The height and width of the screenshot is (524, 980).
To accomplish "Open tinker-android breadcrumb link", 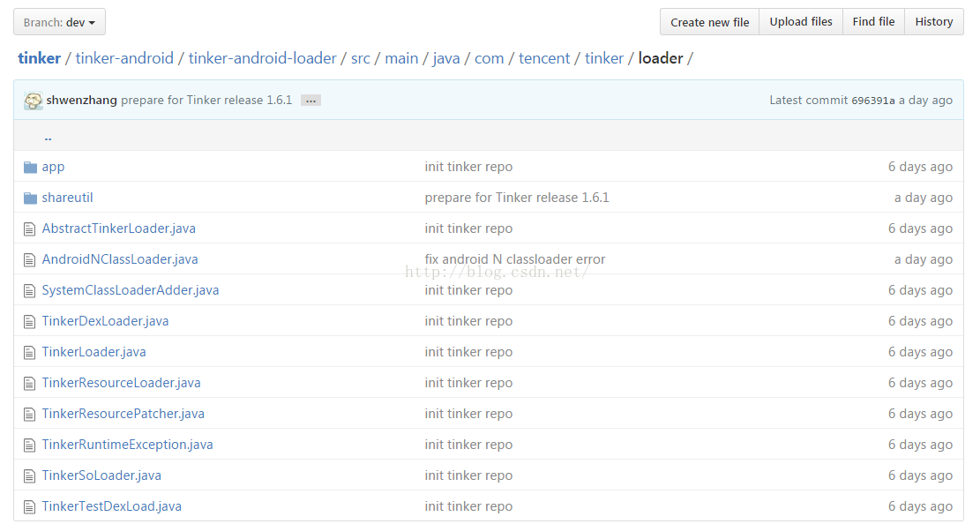I will (124, 58).
